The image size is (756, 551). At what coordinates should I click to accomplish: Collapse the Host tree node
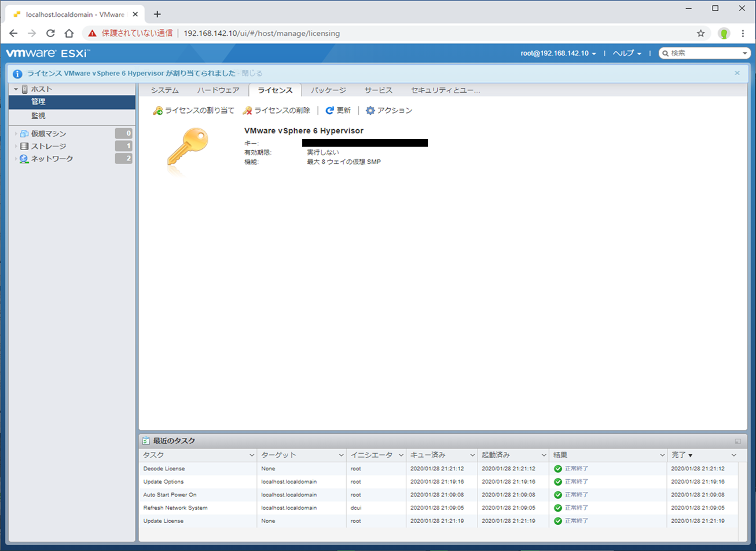[x=16, y=89]
